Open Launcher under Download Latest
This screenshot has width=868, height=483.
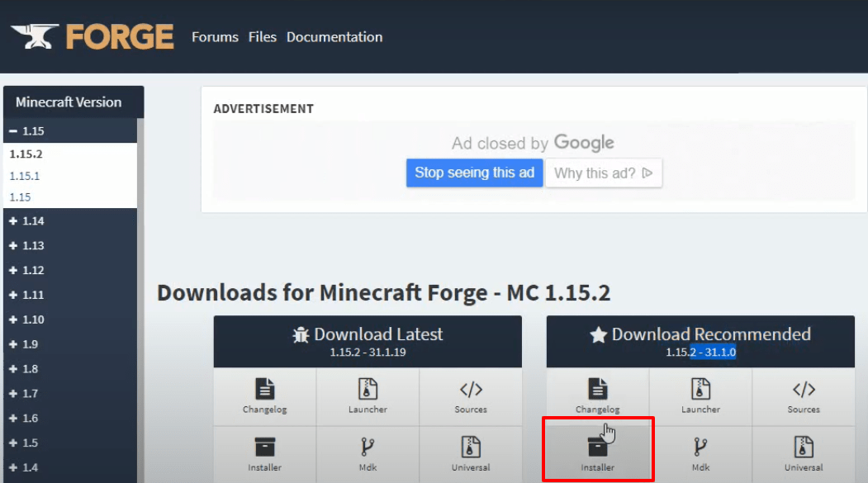click(368, 396)
